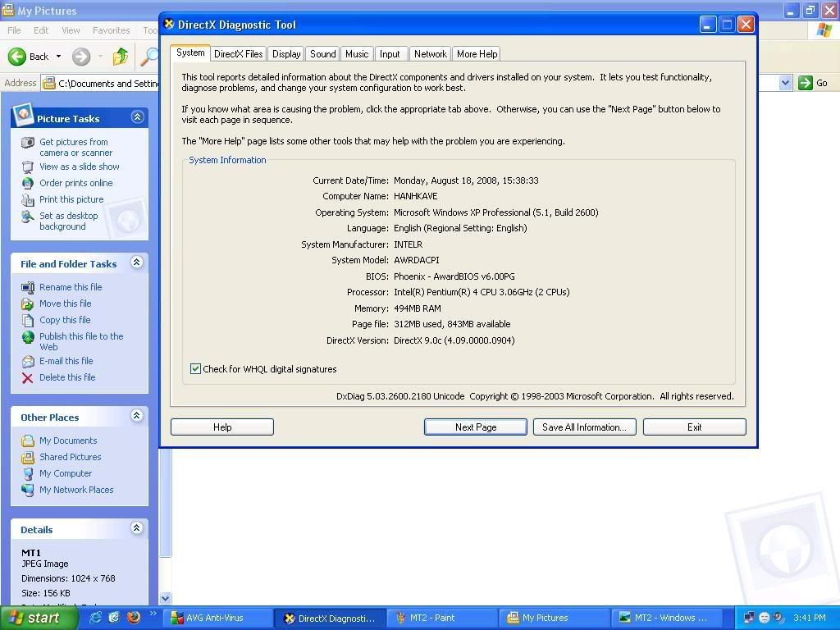
Task: Click the printer icon for Print this picture
Action: 28,200
